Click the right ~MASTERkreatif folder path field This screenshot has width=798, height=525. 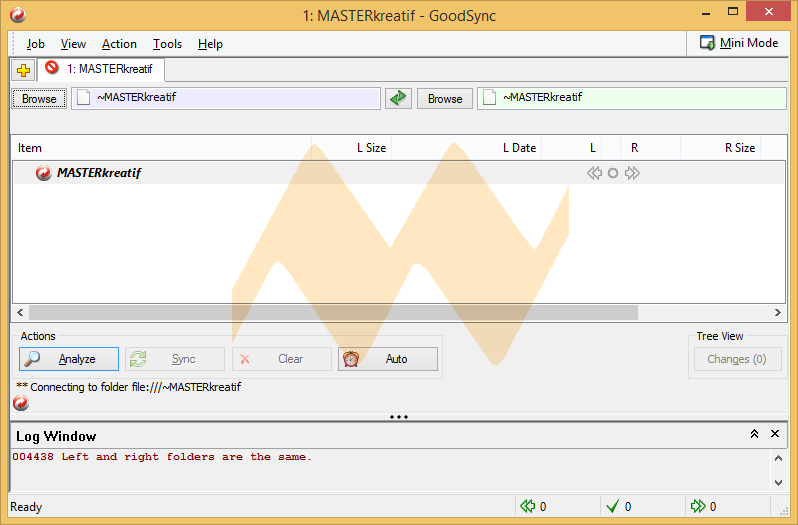pos(632,98)
